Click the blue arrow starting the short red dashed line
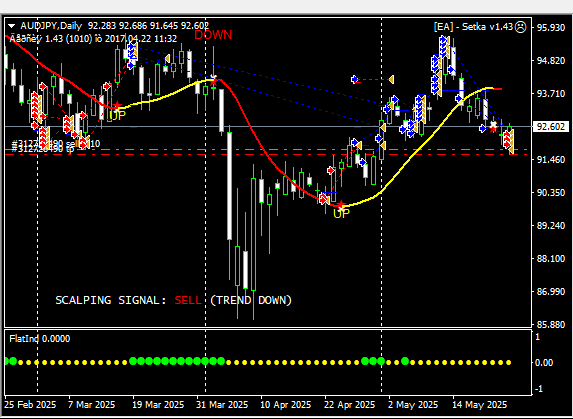 [354, 79]
